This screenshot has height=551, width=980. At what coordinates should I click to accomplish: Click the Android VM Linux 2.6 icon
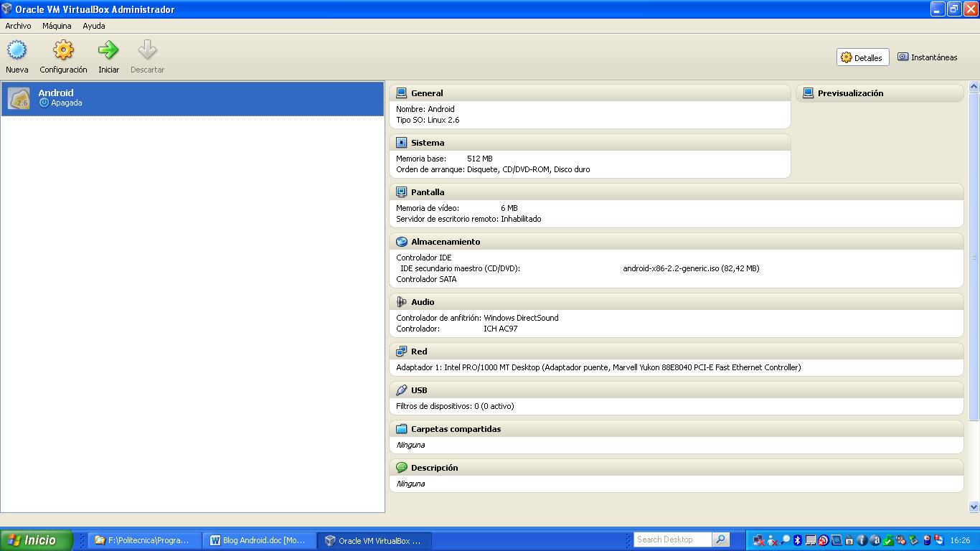pos(19,98)
